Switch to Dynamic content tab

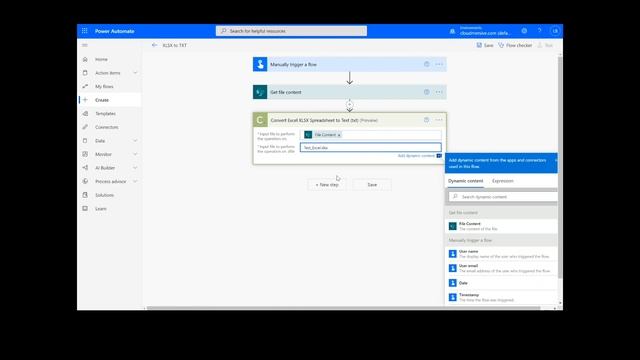point(465,181)
